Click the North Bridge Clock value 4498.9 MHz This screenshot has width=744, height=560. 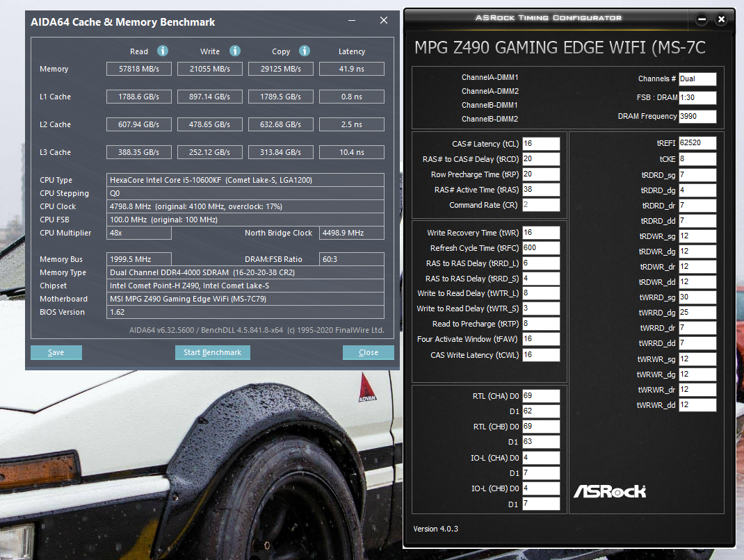(352, 233)
